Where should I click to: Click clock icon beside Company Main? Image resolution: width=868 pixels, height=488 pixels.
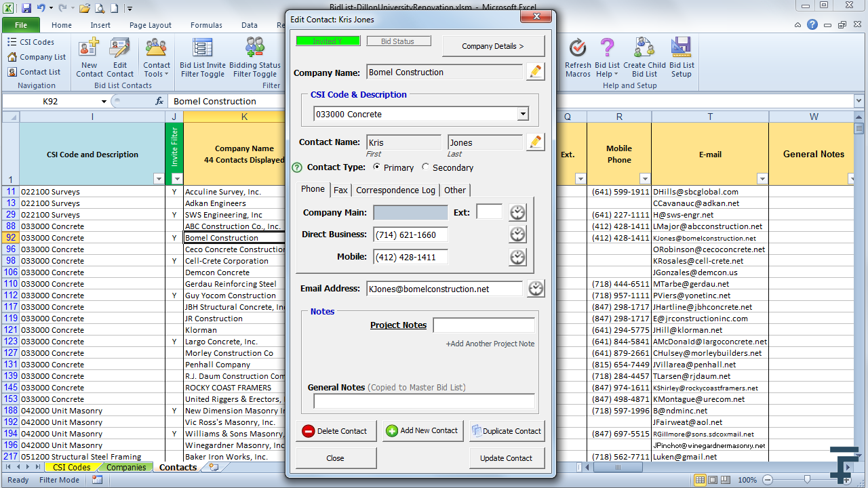tap(517, 212)
